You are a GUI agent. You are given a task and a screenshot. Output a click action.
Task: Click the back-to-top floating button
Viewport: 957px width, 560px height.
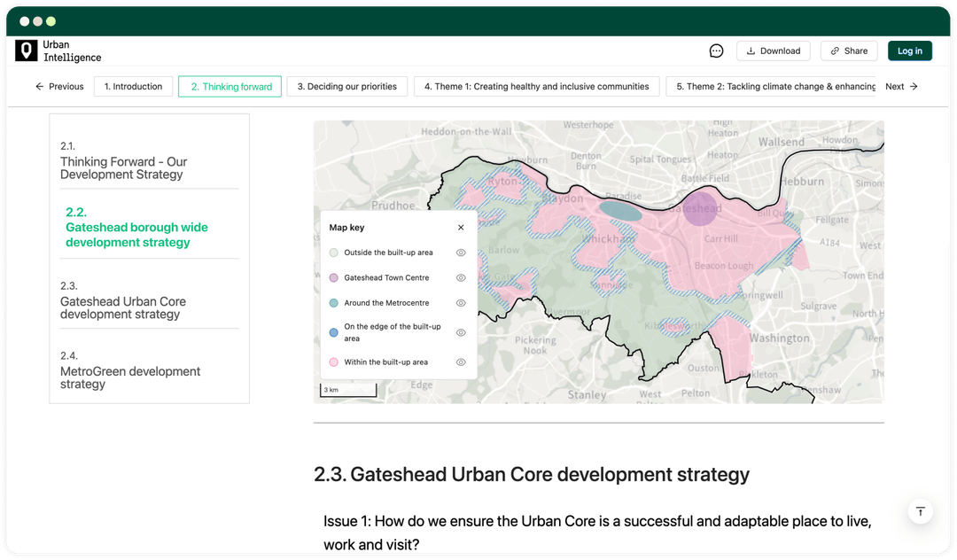tap(920, 511)
